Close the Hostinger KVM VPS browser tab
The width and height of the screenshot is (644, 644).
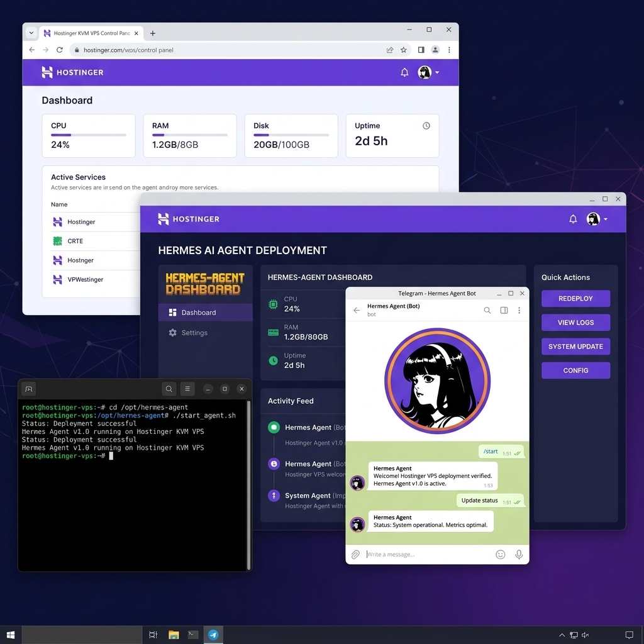click(x=136, y=33)
